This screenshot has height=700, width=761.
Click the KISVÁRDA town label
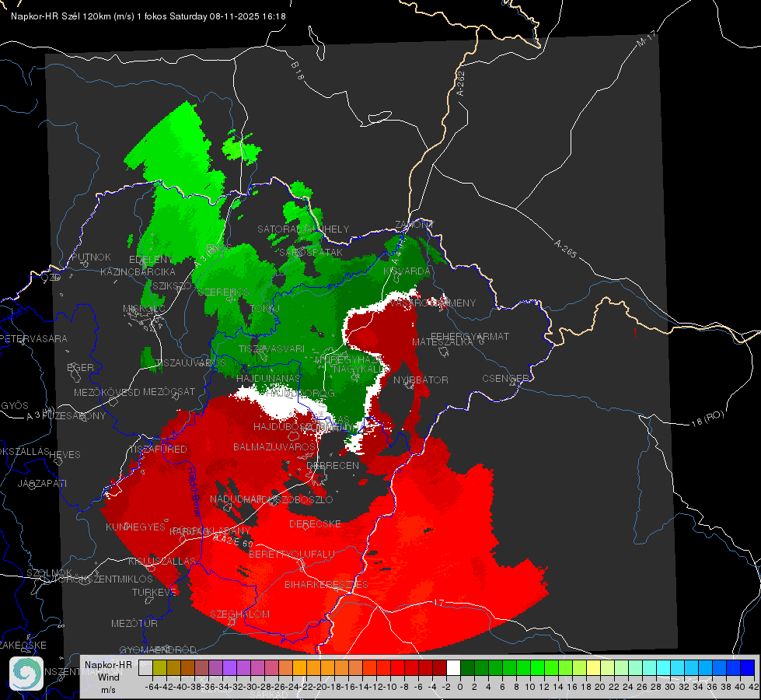tap(407, 271)
